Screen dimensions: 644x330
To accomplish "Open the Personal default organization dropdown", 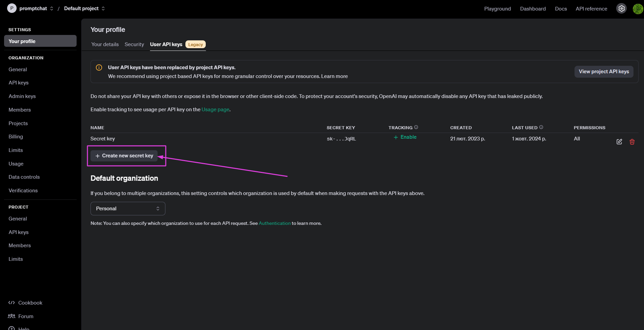I will (x=128, y=209).
